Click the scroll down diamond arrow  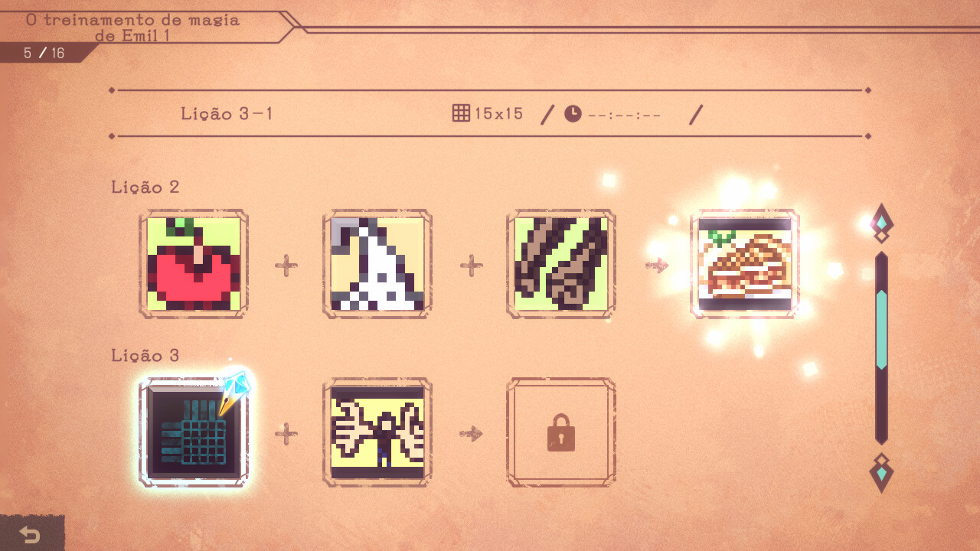882,473
